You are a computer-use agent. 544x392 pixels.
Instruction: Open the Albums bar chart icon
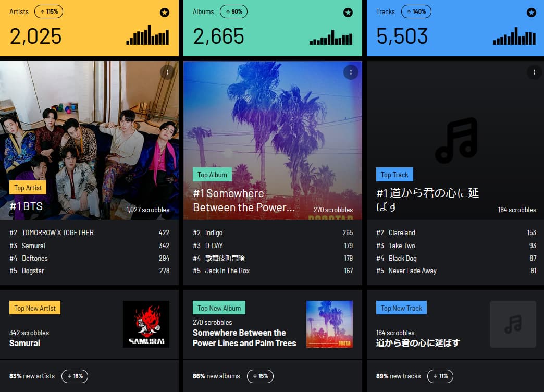[331, 37]
